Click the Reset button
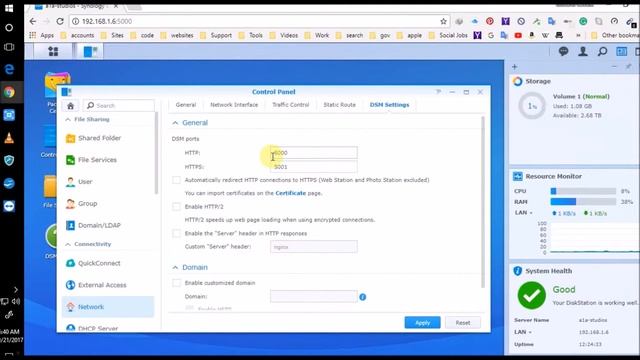This screenshot has height=360, width=640. coord(463,322)
